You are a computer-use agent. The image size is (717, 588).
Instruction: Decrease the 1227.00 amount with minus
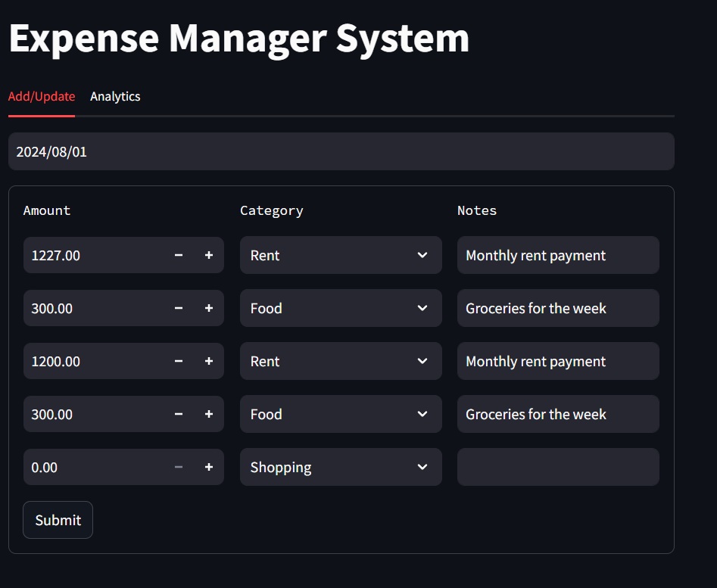179,255
